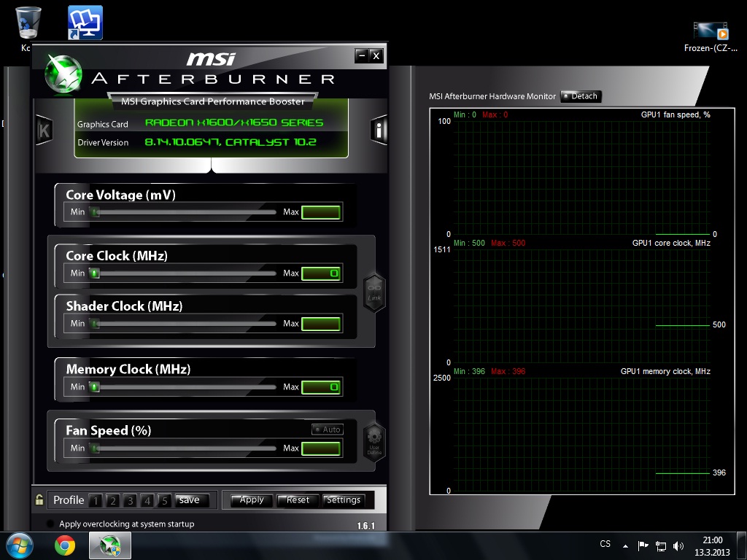747x560 pixels.
Task: Open Google Chrome from the taskbar
Action: point(64,545)
